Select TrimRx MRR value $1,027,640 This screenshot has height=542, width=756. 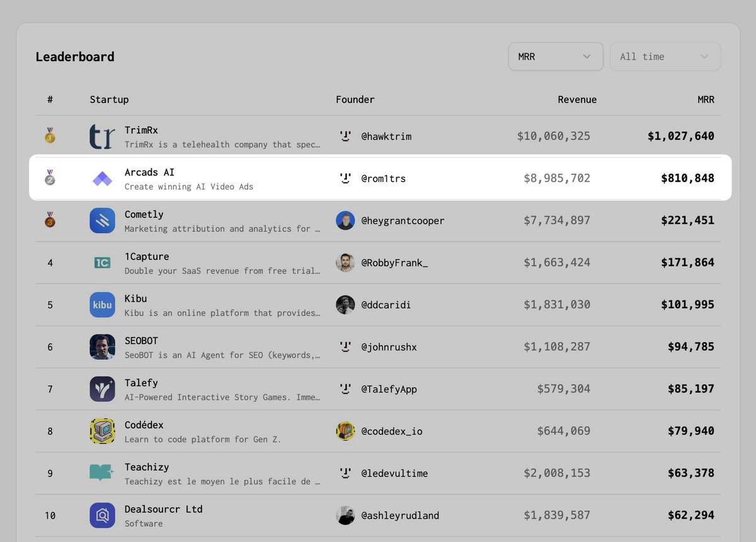[681, 136]
